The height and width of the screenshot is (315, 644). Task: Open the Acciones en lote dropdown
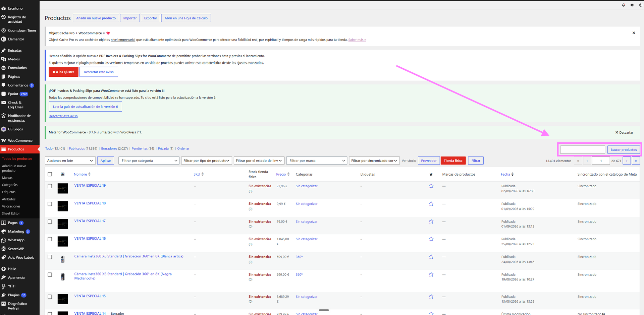[x=70, y=161]
